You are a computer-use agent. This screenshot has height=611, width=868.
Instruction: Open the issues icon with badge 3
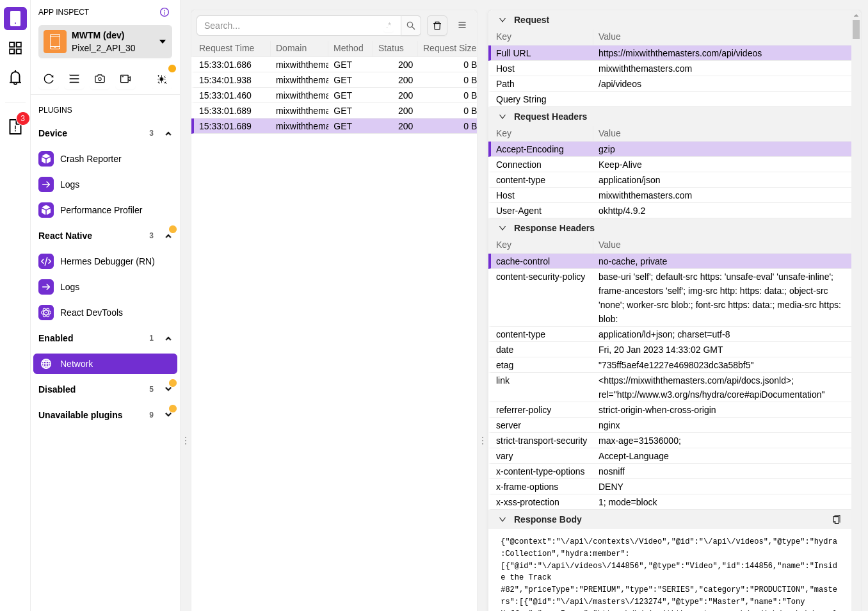click(15, 126)
